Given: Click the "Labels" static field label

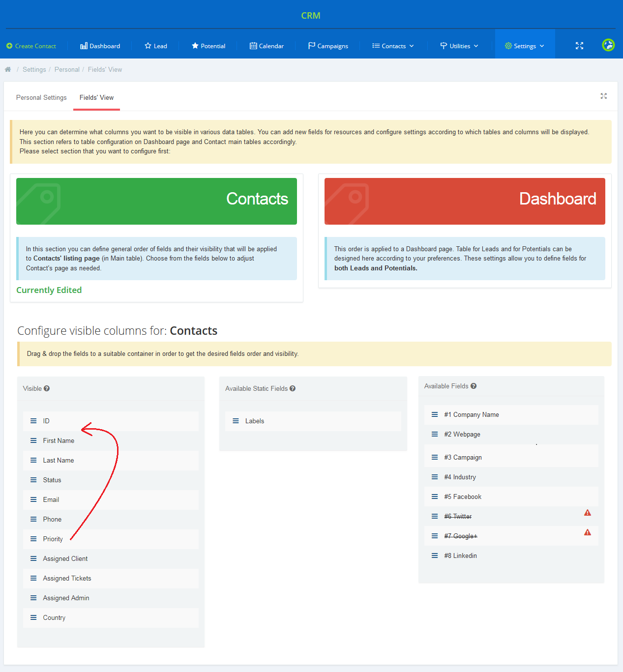Looking at the screenshot, I should (x=255, y=421).
